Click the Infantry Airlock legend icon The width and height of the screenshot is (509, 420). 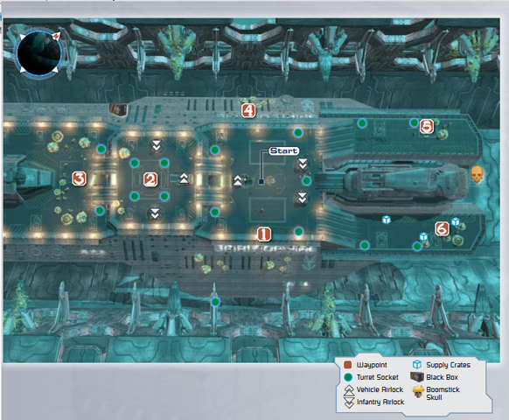349,402
